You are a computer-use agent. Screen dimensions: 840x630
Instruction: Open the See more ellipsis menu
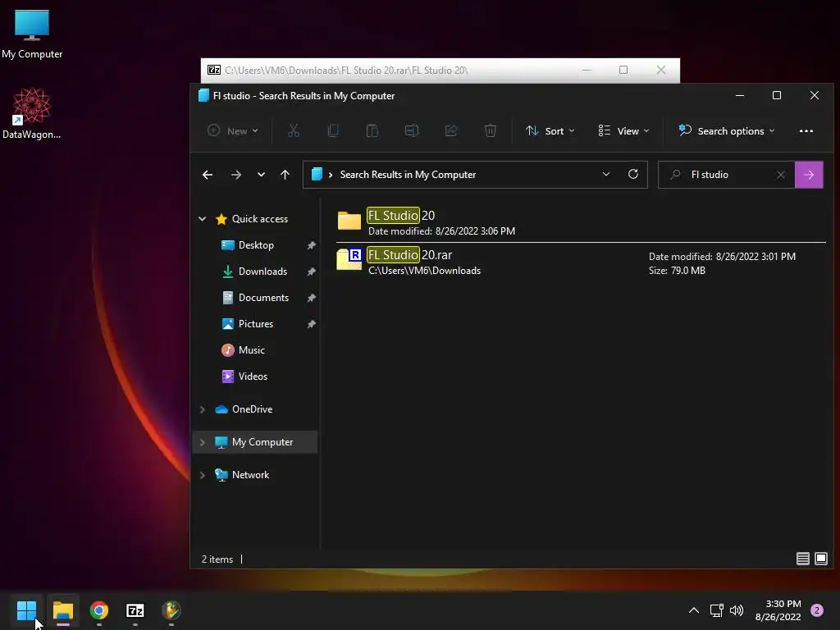click(806, 130)
